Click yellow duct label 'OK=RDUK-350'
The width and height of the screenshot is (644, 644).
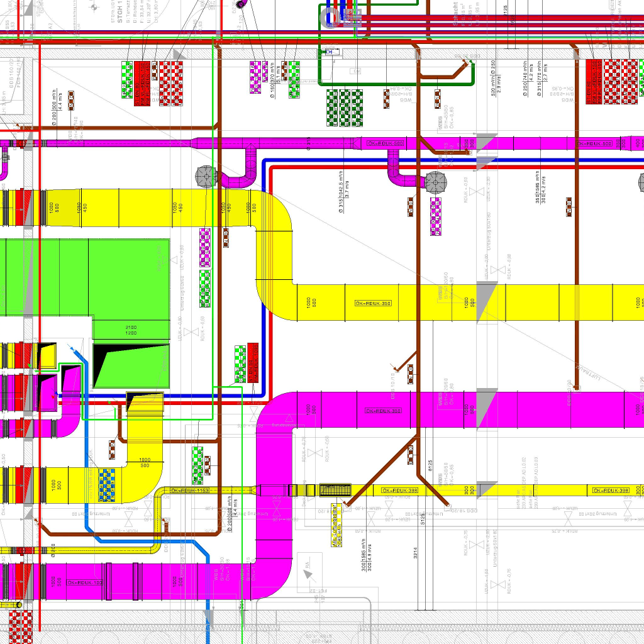373,303
